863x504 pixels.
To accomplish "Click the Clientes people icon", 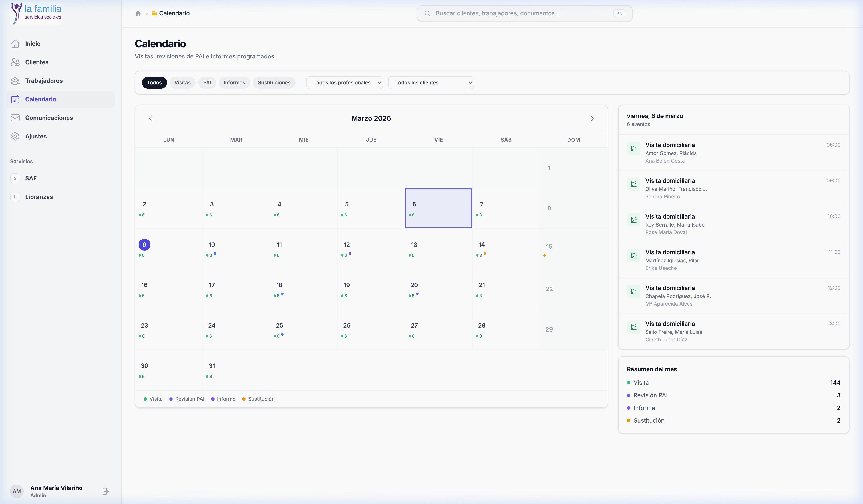I will (15, 62).
